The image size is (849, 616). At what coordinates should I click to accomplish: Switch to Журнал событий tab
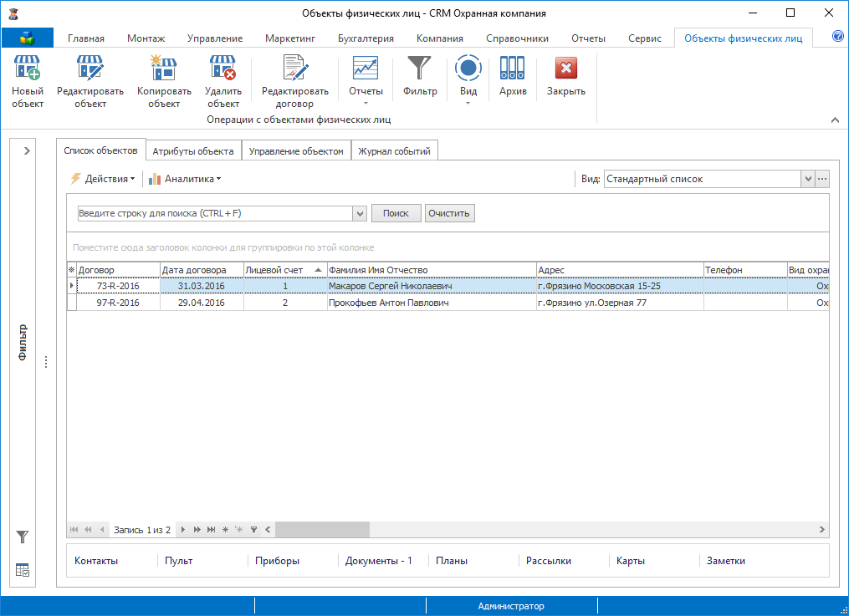tap(394, 151)
